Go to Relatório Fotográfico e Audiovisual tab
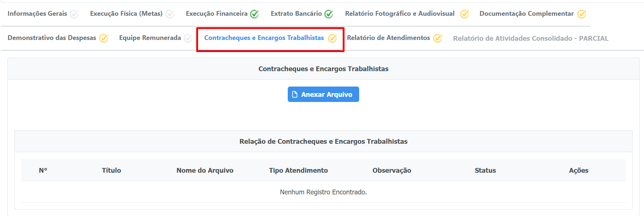The width and height of the screenshot is (644, 216). (399, 14)
